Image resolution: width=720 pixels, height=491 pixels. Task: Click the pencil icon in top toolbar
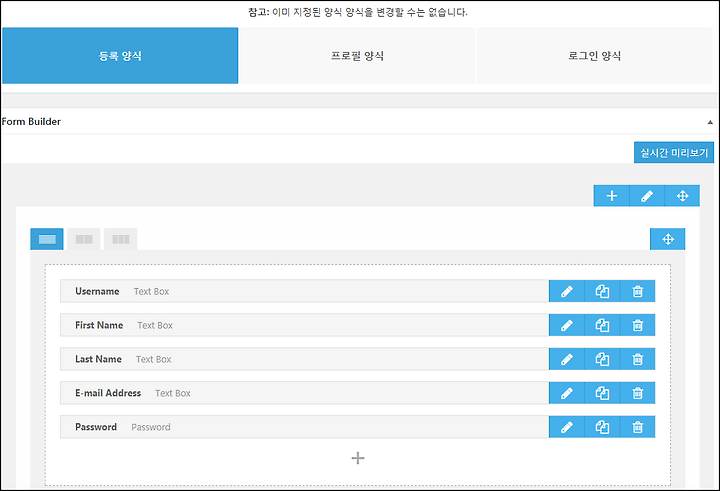[647, 196]
